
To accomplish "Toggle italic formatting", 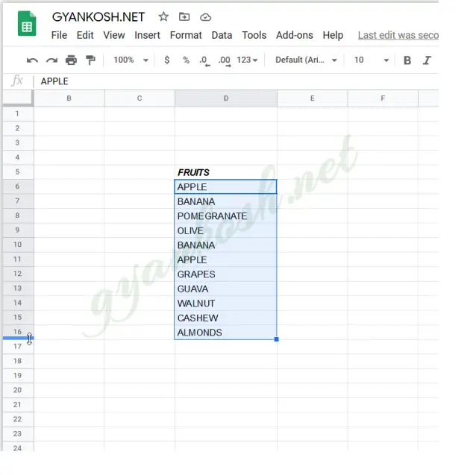I will click(427, 60).
